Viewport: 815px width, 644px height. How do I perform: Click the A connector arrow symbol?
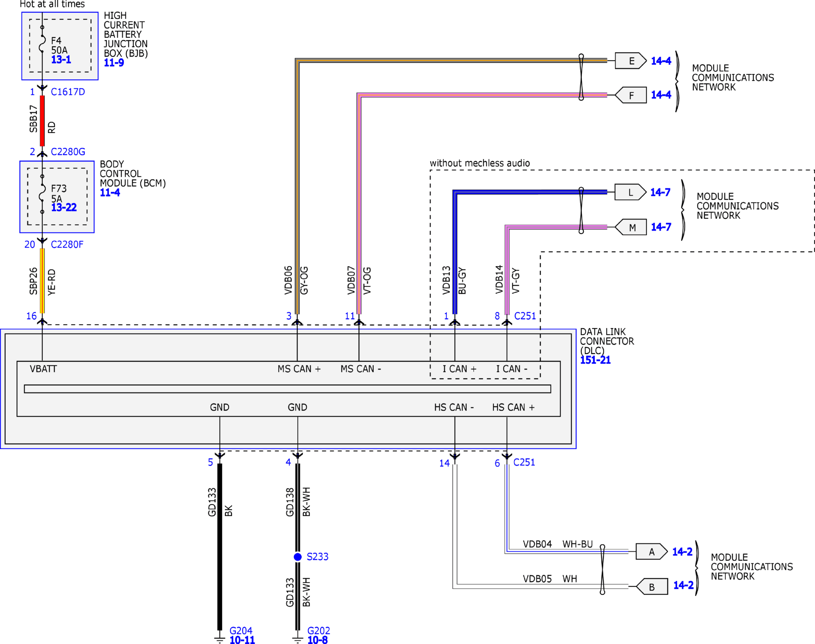point(651,552)
